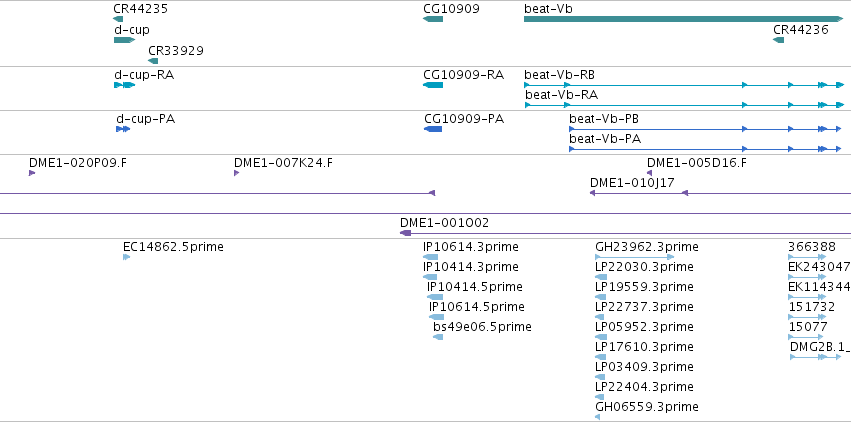Click the DME1-005D16.F marker
Viewport: 851px width, 422px height.
coord(649,173)
